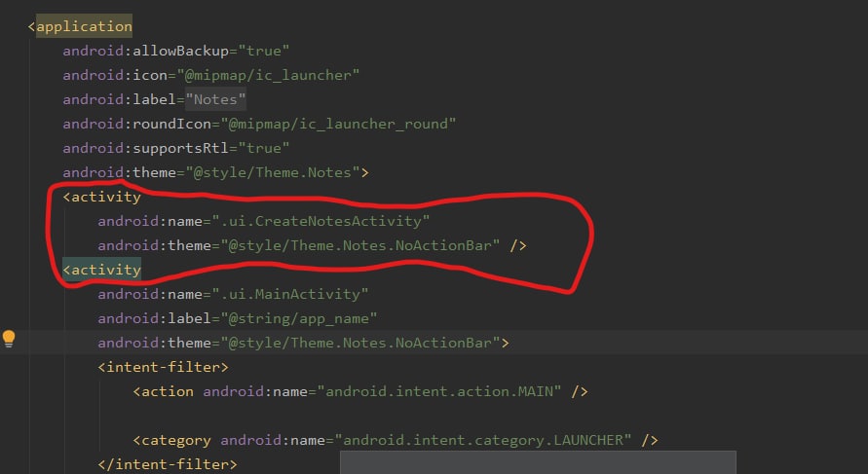This screenshot has height=474, width=868.
Task: Click the "android.intent.action.MAIN" action value
Action: pos(439,391)
